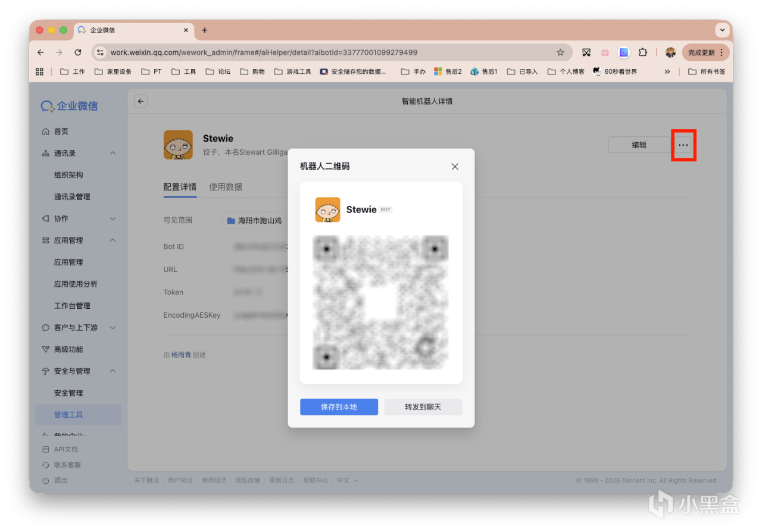This screenshot has width=762, height=532.
Task: Click the address bar URL field
Action: 332,52
